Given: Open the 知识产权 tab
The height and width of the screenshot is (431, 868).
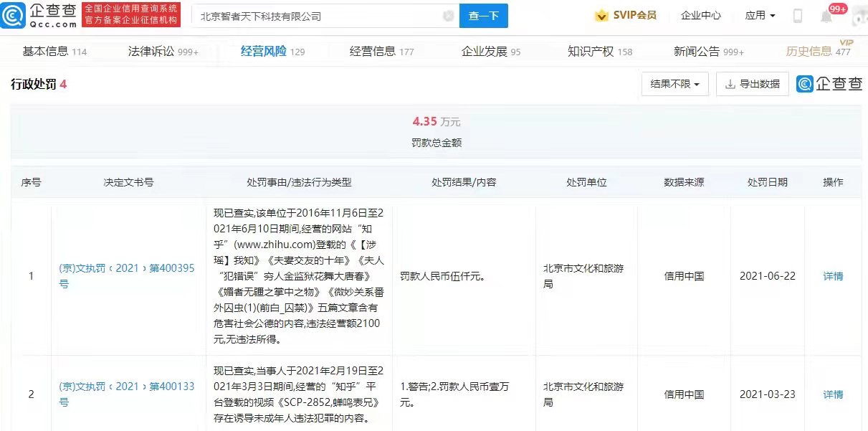Looking at the screenshot, I should point(600,51).
